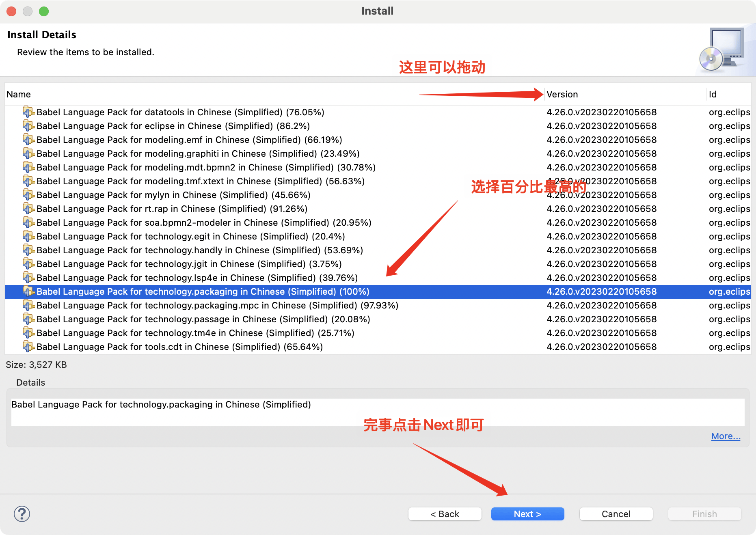
Task: Select the modeling.tmf.xtext (56.63%) row
Action: pyautogui.click(x=378, y=181)
